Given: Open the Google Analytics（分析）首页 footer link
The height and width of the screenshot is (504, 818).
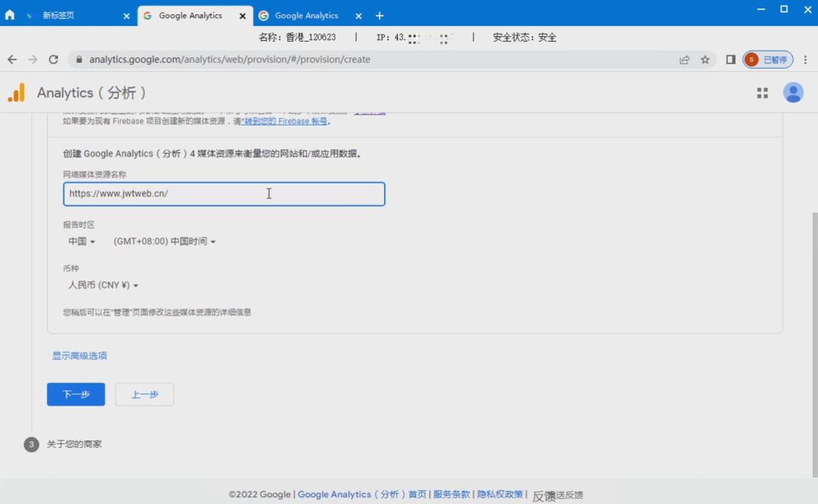Looking at the screenshot, I should [361, 495].
